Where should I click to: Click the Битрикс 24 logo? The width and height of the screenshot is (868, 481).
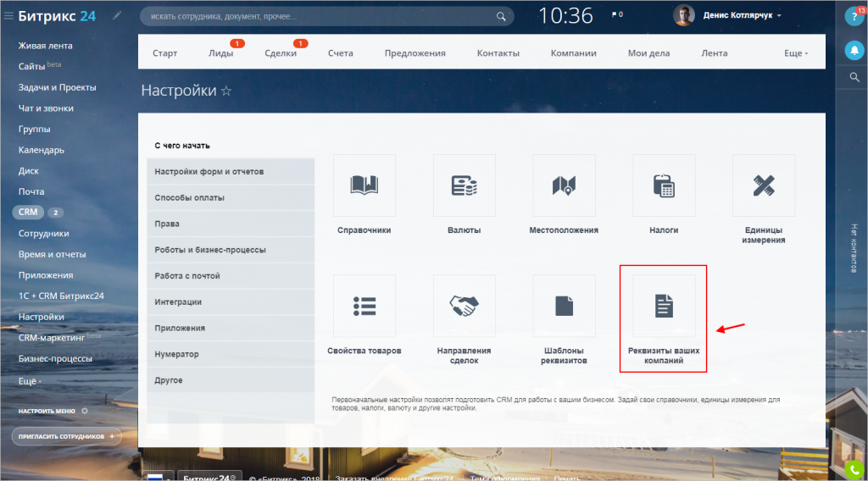(x=57, y=16)
